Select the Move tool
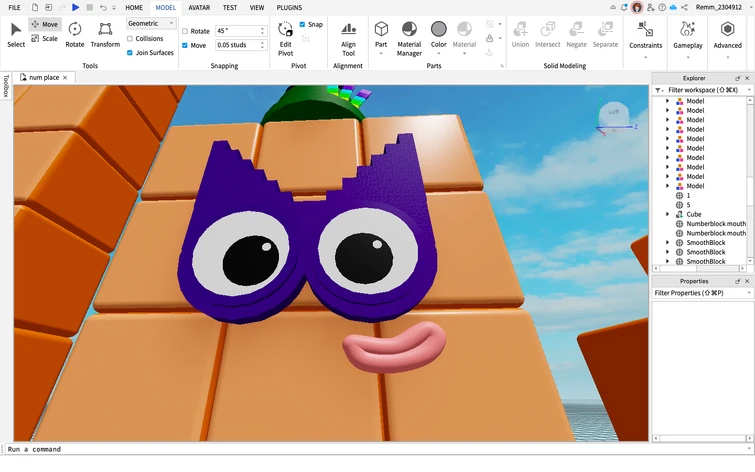755x472 pixels. point(43,24)
